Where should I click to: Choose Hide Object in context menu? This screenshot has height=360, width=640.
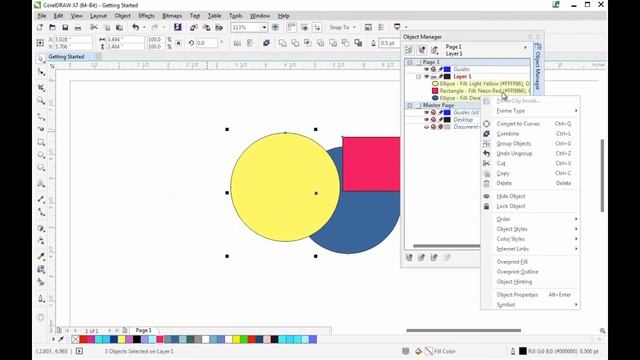click(x=530, y=196)
